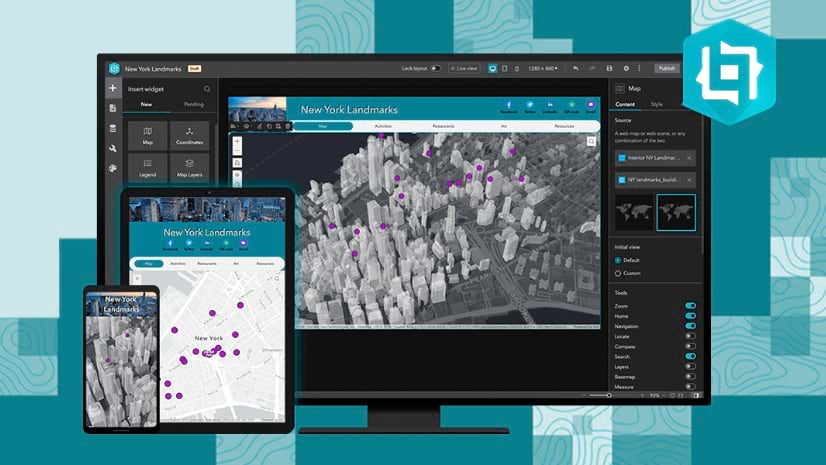This screenshot has width=826, height=465.
Task: Enable the Basemap tool toggle
Action: (690, 377)
